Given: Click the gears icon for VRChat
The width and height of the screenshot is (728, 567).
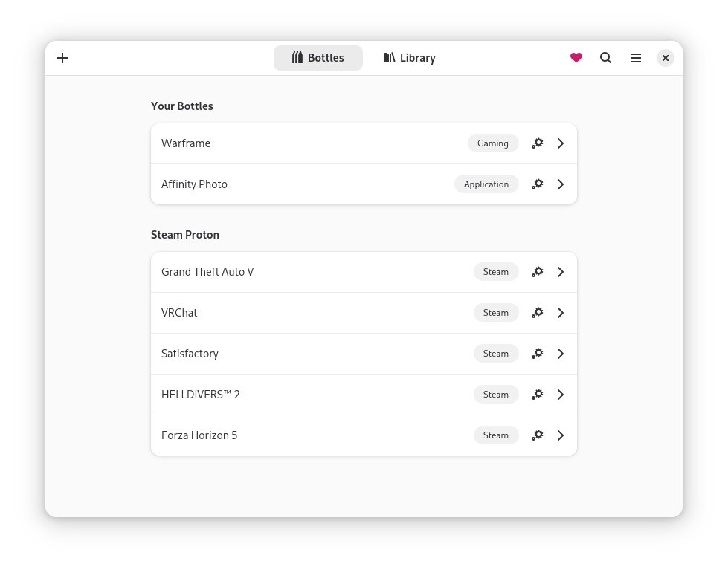Looking at the screenshot, I should [537, 313].
